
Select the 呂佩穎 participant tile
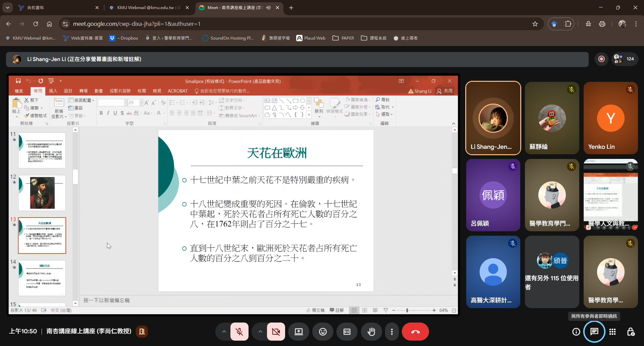coord(493,195)
